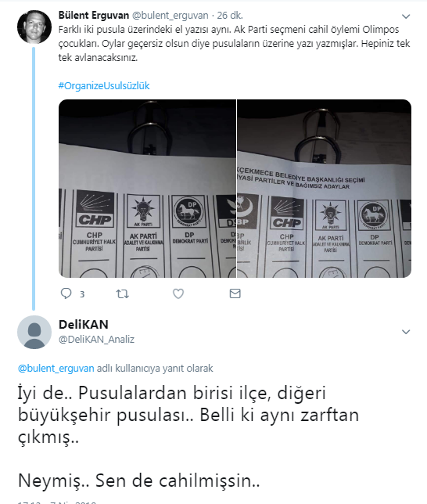View the left ballot photo
427x504 pixels.
147,189
